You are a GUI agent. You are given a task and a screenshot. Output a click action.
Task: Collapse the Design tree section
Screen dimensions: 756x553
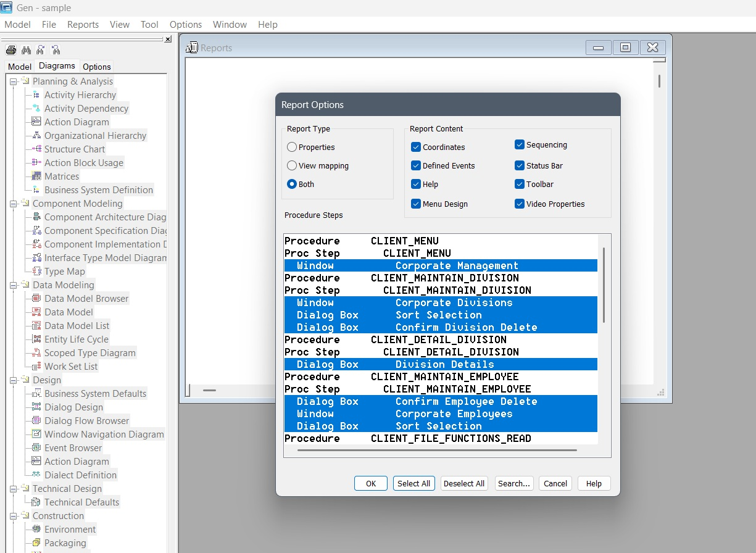(x=13, y=380)
